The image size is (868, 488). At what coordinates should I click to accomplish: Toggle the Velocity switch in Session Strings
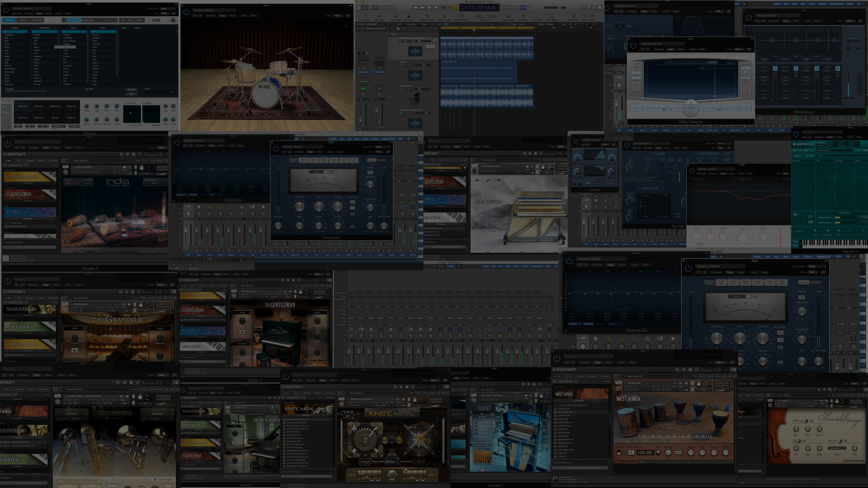pyautogui.click(x=806, y=421)
